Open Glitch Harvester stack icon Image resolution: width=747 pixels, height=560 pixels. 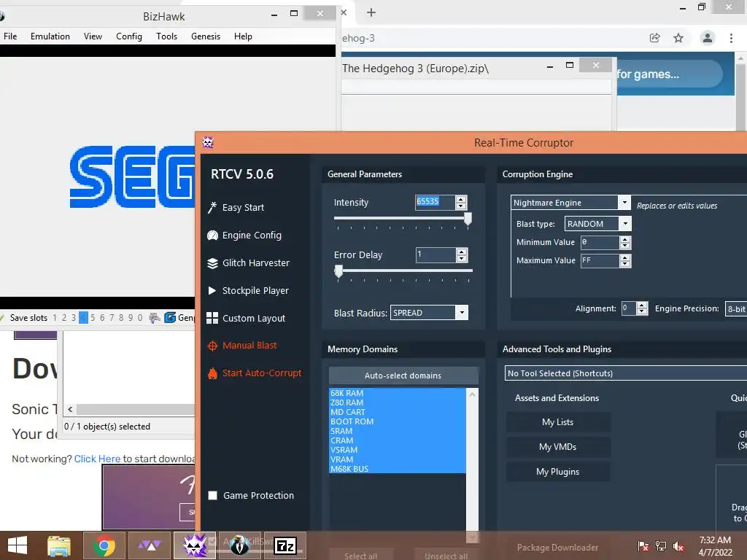point(212,262)
